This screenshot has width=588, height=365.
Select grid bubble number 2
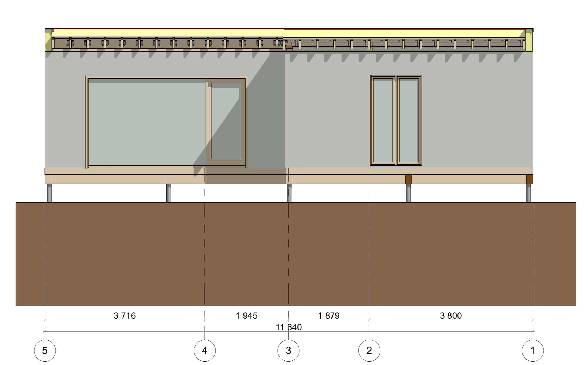pyautogui.click(x=369, y=351)
